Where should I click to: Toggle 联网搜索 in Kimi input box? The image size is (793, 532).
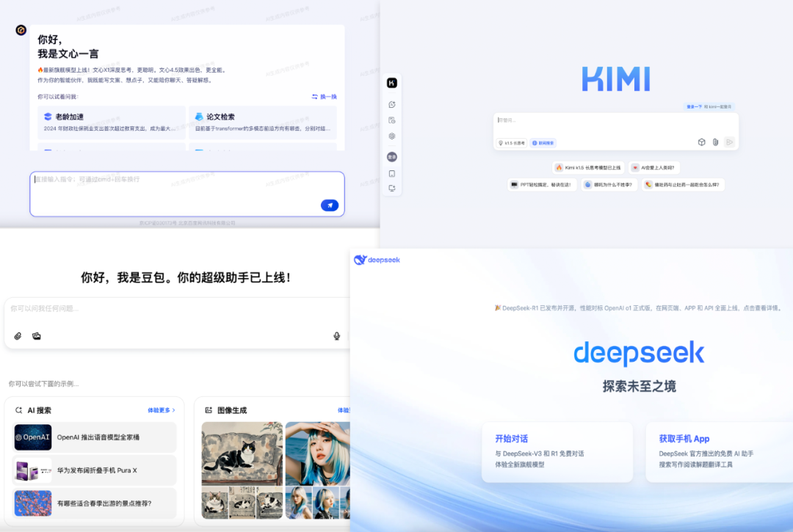(x=543, y=143)
